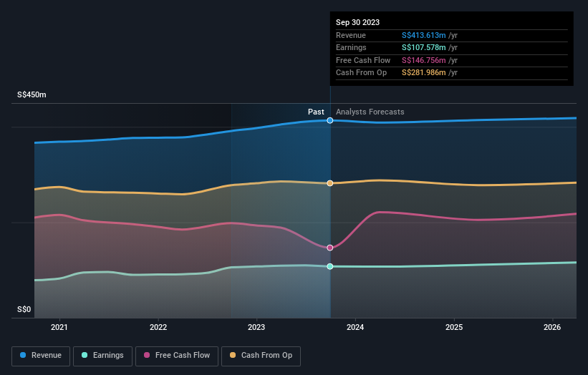Viewport: 588px width, 375px height.
Task: Click the Earnings label in the tooltip
Action: tap(351, 47)
